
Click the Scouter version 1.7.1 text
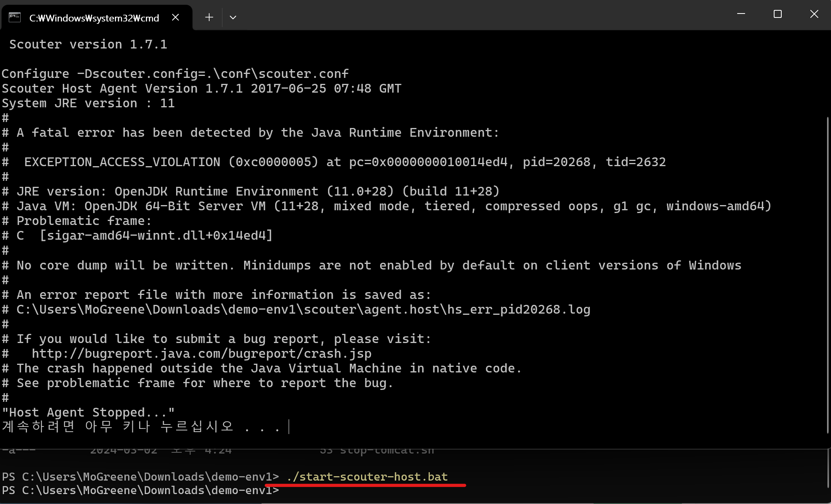pyautogui.click(x=88, y=44)
